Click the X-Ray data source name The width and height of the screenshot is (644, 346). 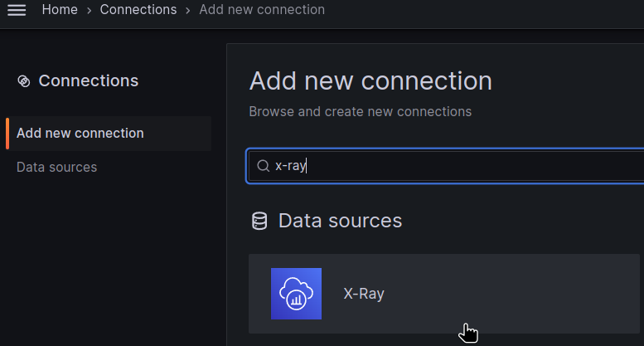(364, 294)
